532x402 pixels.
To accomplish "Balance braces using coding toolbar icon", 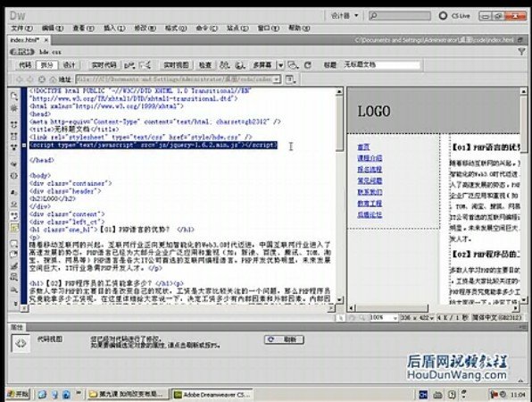I will coord(14,176).
